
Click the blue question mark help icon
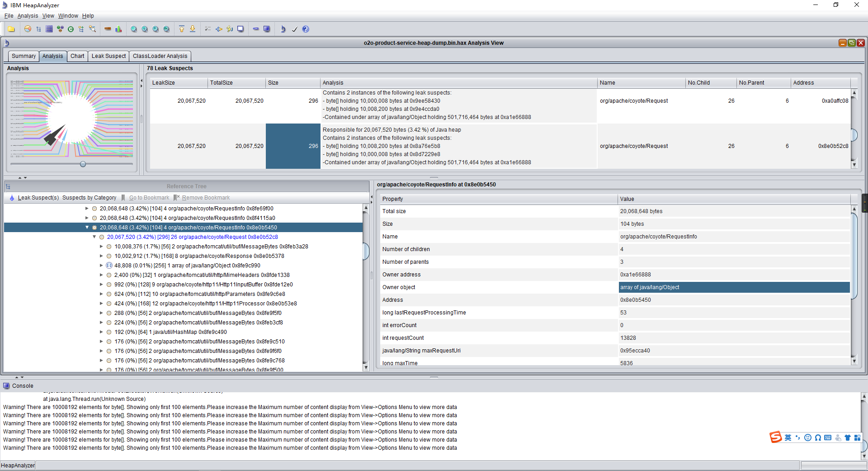[x=306, y=29]
